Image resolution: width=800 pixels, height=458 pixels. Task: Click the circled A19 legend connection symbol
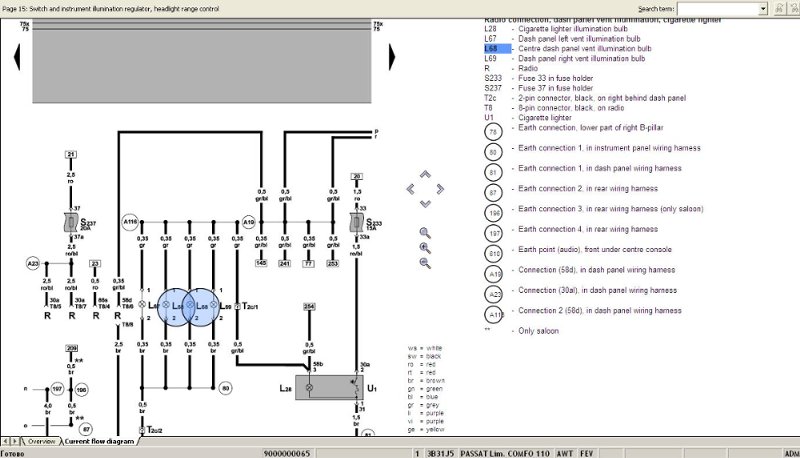click(493, 274)
